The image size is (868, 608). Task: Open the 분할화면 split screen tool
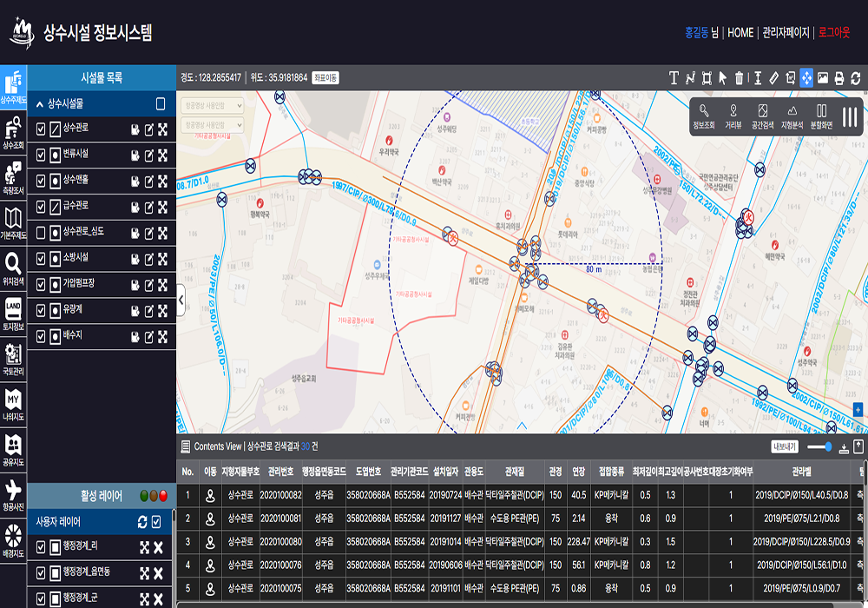[x=821, y=117]
